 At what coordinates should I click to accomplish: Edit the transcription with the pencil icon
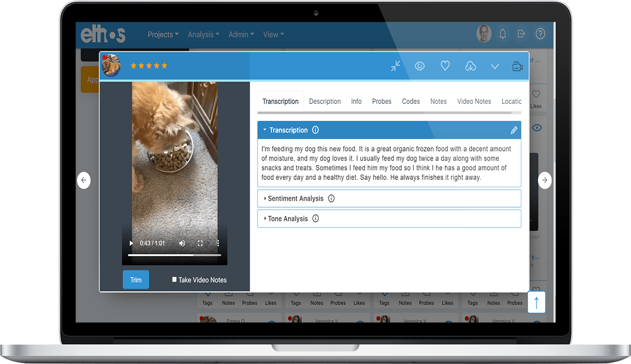click(x=514, y=130)
